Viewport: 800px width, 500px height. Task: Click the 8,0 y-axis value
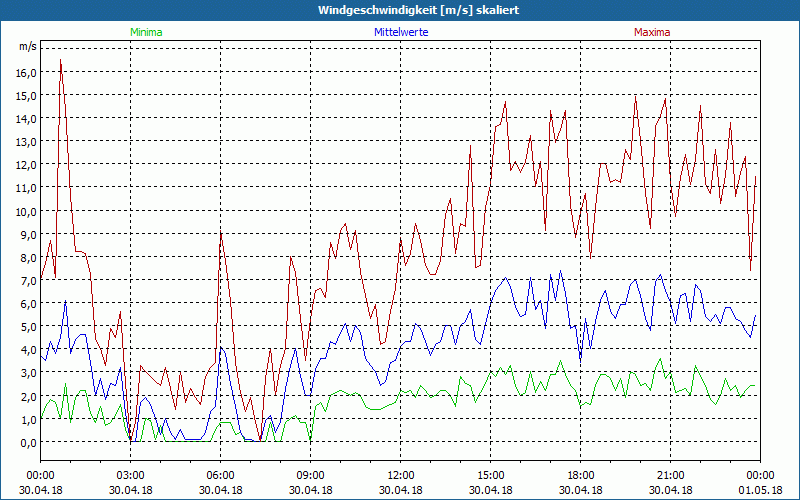click(29, 257)
